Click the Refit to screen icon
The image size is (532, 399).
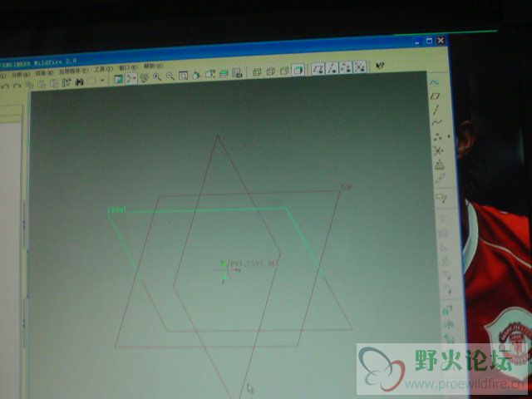(183, 76)
